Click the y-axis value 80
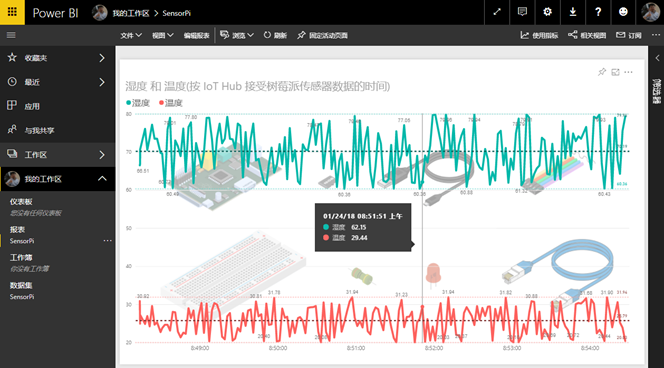The height and width of the screenshot is (368, 664). 129,114
